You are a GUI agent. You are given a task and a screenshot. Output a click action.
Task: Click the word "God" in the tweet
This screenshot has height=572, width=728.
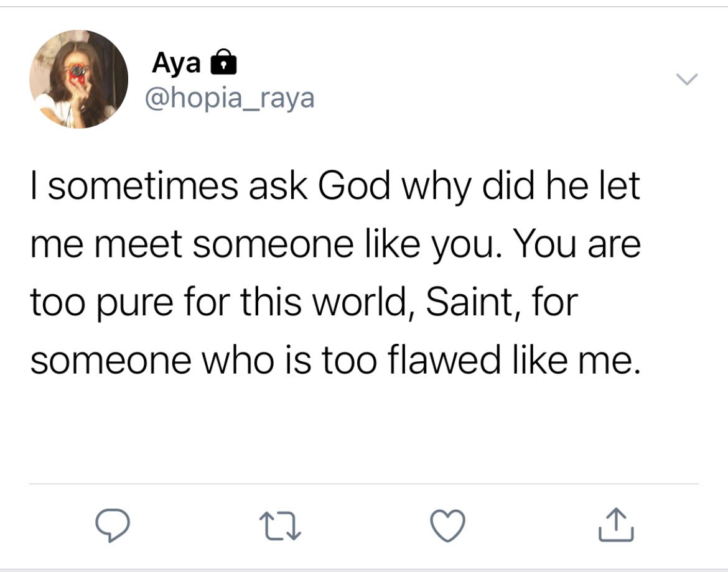pos(354,187)
